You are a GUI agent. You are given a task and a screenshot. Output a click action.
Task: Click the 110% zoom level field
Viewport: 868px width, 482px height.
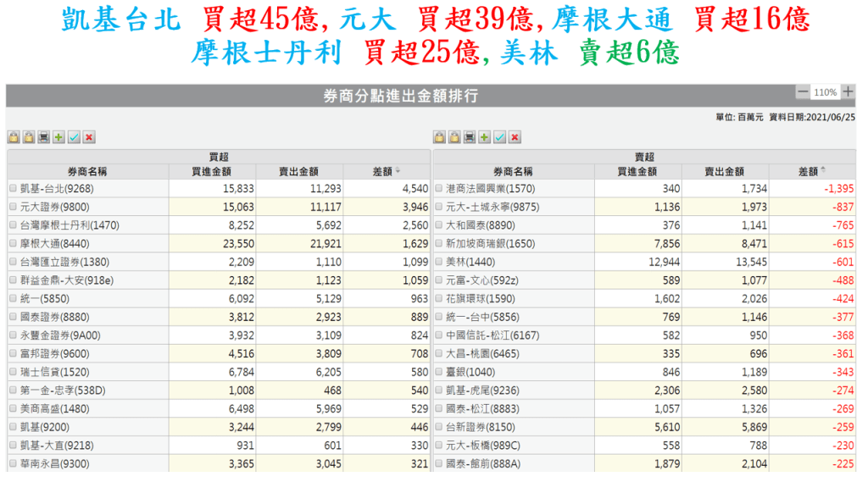click(825, 91)
